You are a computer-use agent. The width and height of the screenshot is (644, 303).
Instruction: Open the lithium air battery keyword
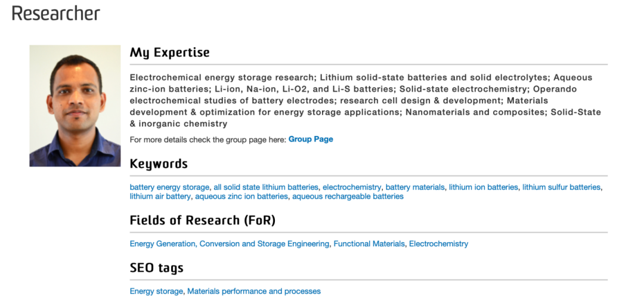(160, 196)
